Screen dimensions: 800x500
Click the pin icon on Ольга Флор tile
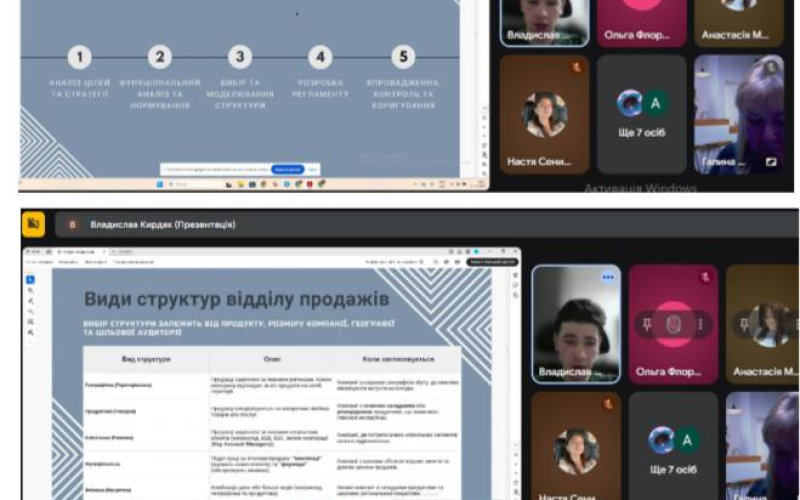[x=645, y=324]
